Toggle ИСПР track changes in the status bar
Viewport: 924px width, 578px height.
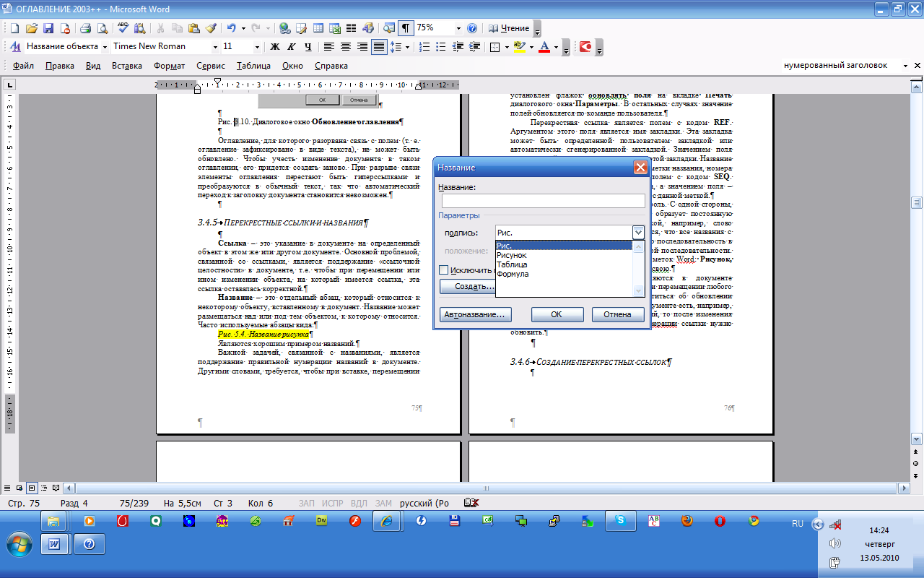(x=333, y=503)
